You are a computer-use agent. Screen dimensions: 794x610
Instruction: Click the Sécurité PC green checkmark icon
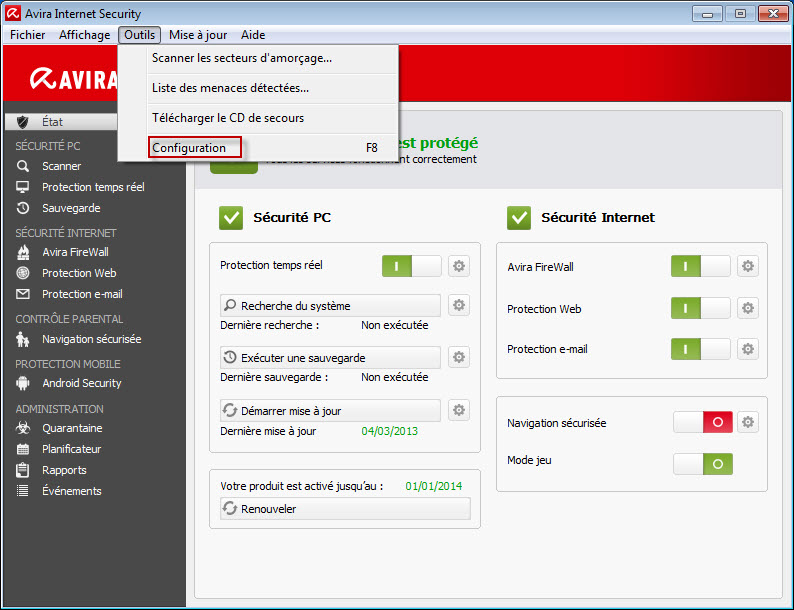pyautogui.click(x=231, y=218)
